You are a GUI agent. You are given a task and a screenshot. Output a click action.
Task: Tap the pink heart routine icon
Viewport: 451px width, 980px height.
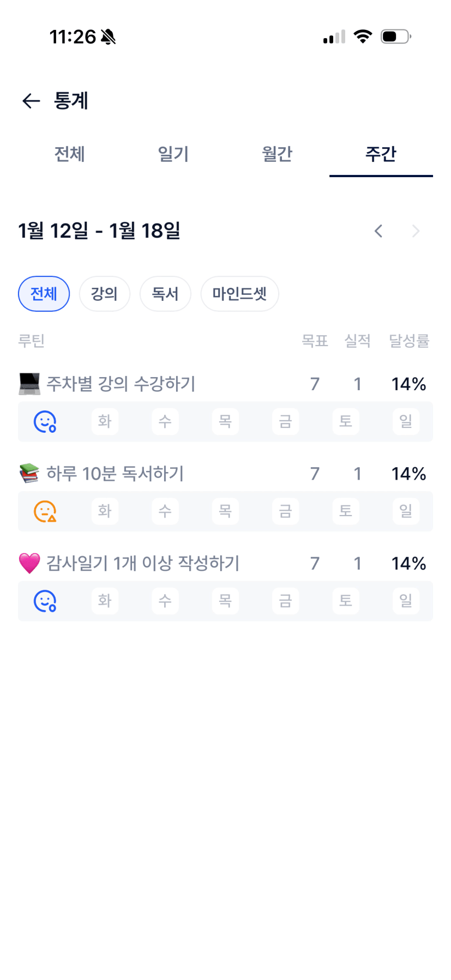[29, 563]
